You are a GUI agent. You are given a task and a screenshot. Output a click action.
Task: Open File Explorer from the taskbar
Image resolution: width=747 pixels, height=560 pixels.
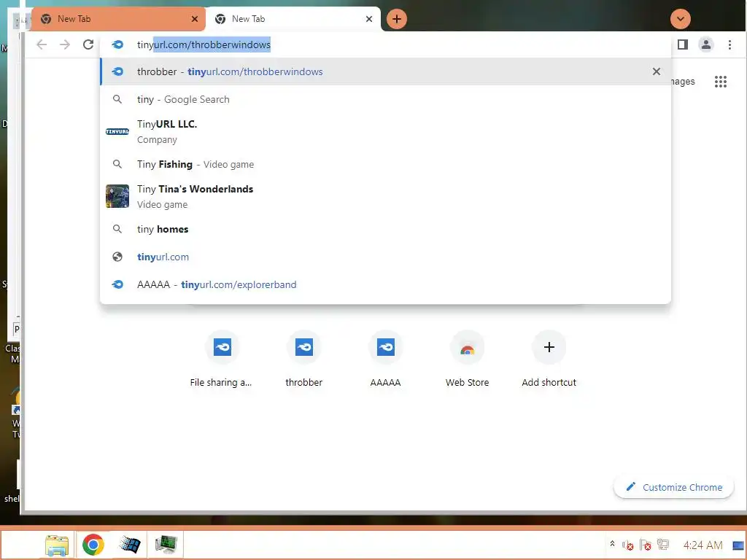point(57,545)
